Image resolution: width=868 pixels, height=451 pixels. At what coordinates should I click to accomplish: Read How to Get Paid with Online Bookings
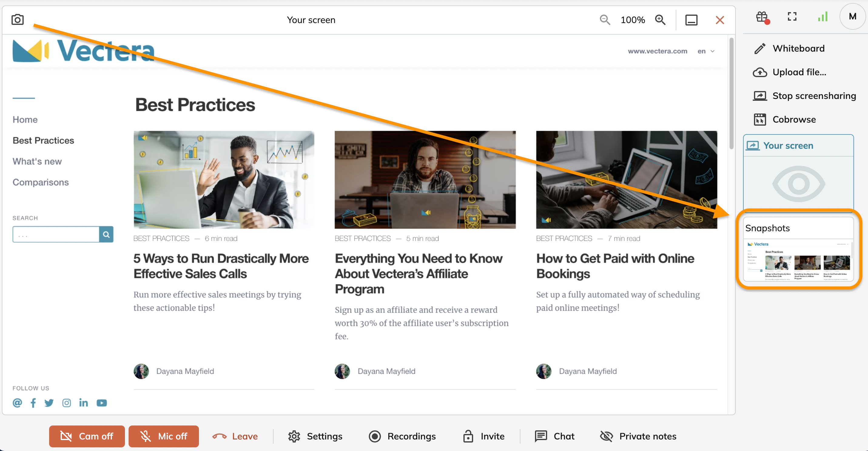(615, 266)
